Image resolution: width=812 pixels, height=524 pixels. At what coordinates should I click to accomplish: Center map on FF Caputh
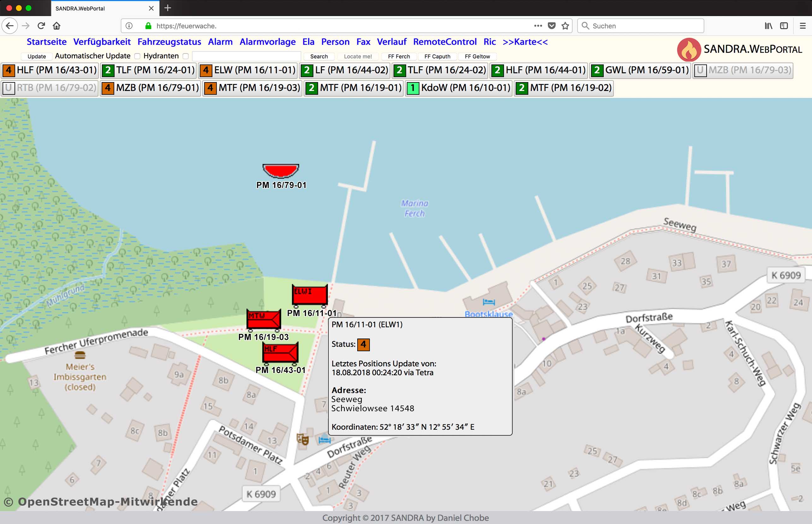(437, 57)
